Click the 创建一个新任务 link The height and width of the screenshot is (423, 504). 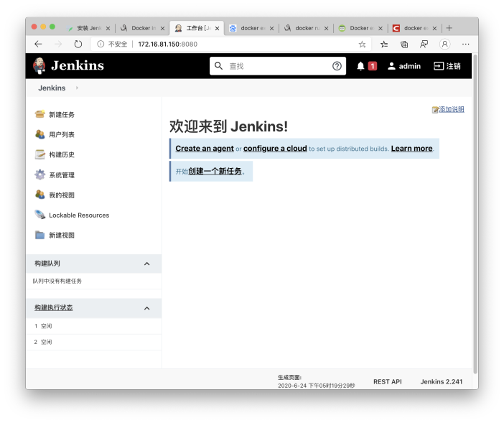point(215,171)
